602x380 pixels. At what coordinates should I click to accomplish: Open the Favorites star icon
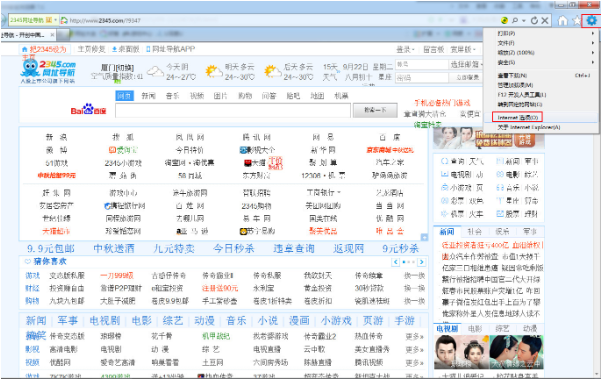pyautogui.click(x=576, y=20)
